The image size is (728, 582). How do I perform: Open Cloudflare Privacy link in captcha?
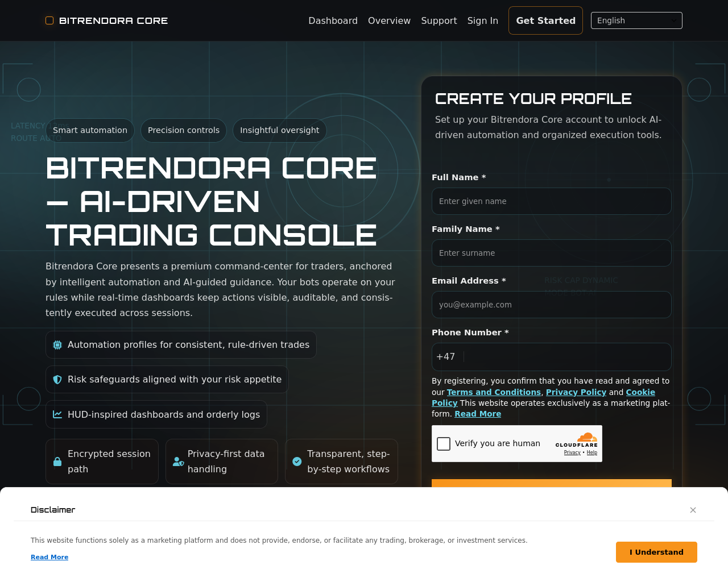pyautogui.click(x=572, y=452)
